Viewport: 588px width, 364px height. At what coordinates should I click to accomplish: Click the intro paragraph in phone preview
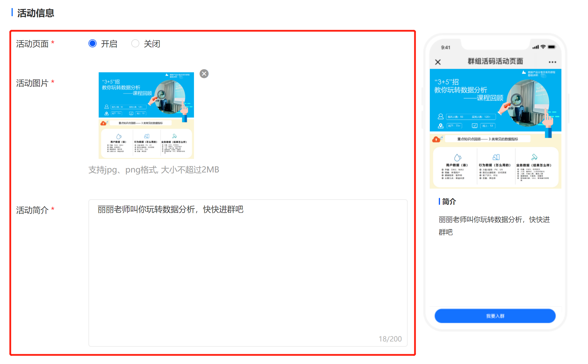494,226
